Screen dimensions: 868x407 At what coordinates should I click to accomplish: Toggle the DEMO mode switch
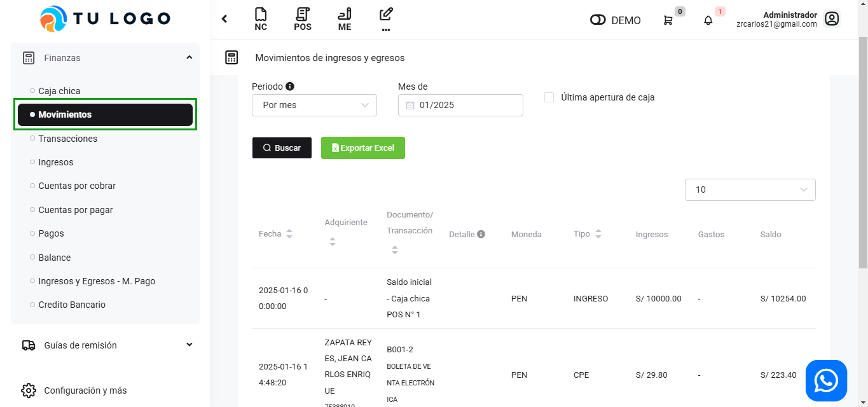[x=598, y=20]
